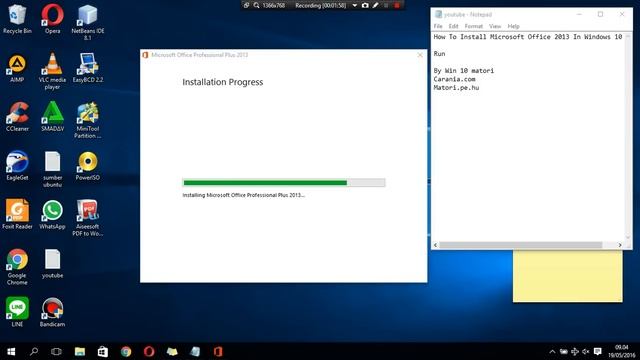The image size is (640, 360).
Task: Click the Notepad horizontal scrollbar thumb
Action: (520, 245)
